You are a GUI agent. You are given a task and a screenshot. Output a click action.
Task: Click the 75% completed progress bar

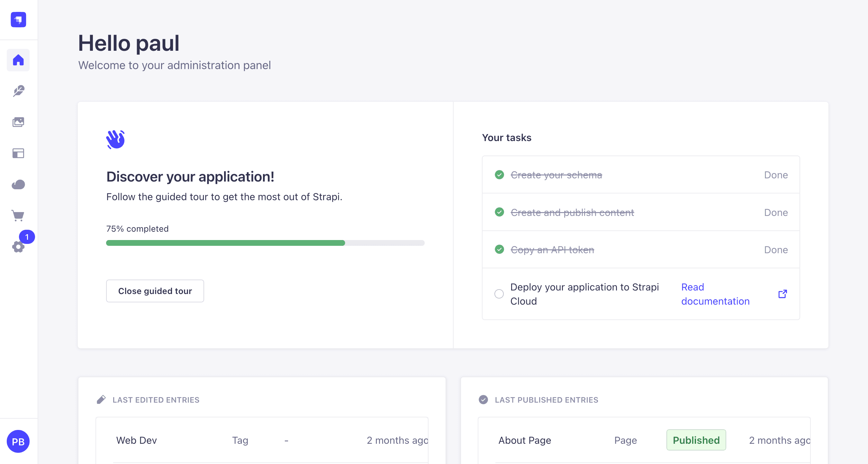(265, 243)
